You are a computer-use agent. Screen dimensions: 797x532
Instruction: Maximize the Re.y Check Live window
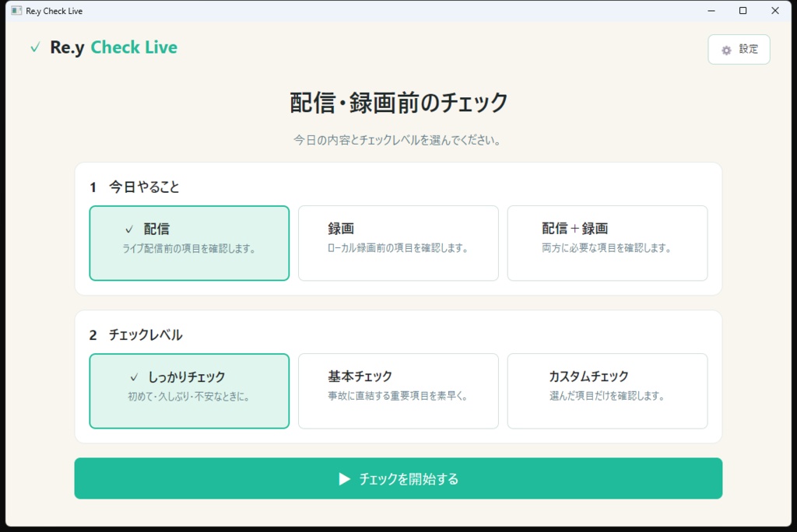(x=743, y=11)
